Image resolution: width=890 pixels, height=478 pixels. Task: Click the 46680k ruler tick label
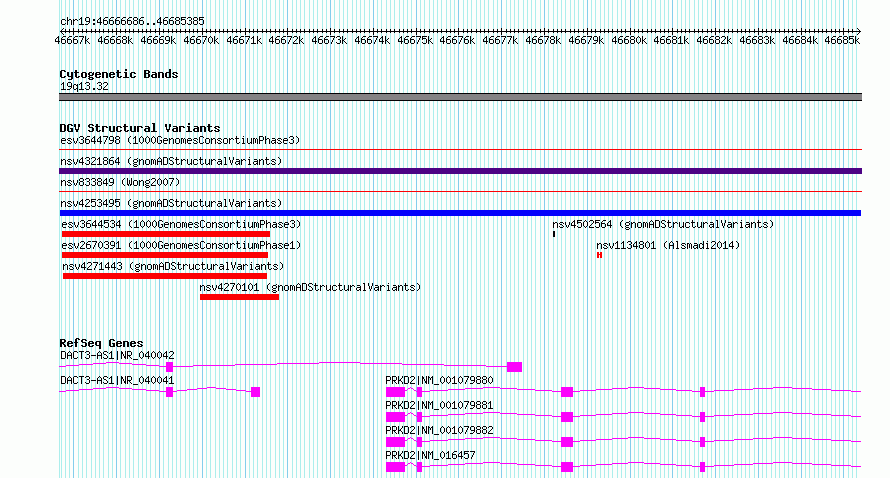point(628,41)
